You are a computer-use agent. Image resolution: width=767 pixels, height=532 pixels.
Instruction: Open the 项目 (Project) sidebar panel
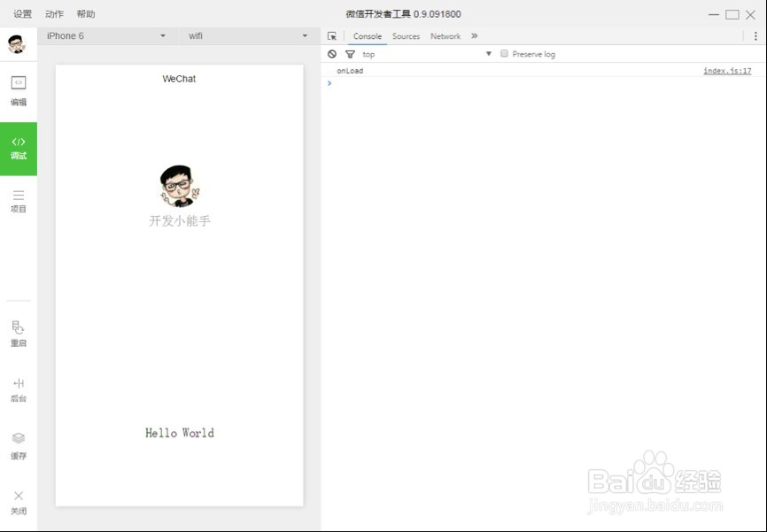(18, 202)
